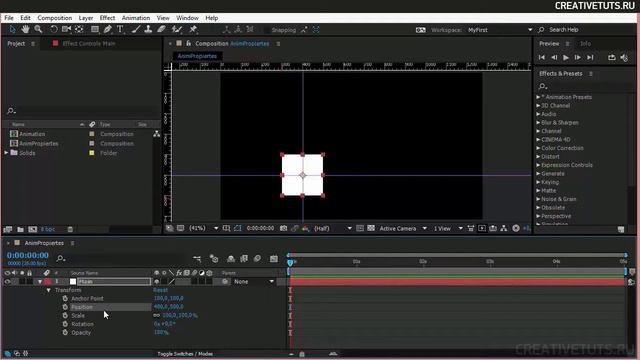The image size is (640, 360).
Task: Click the timeline current time indicator
Action: [x=290, y=262]
